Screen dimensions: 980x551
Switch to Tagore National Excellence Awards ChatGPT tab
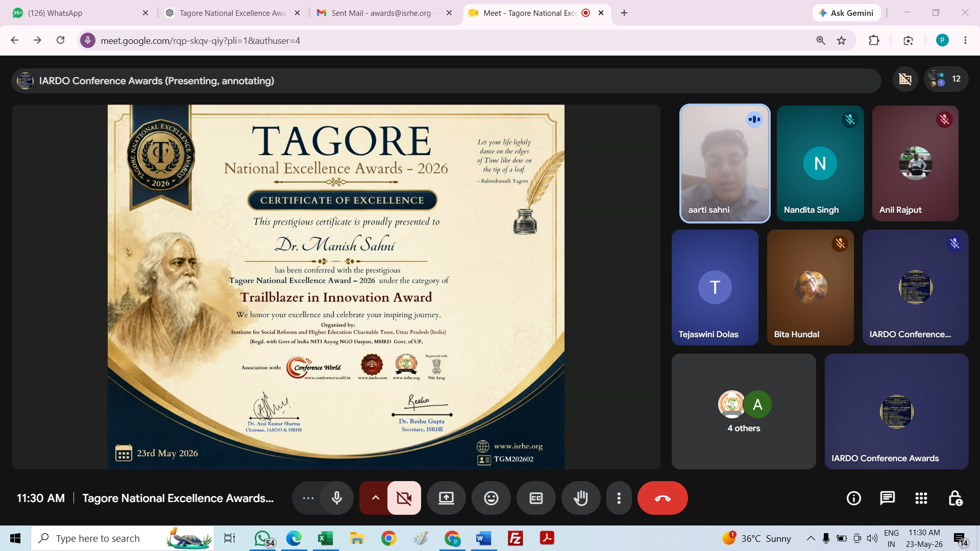click(x=232, y=13)
